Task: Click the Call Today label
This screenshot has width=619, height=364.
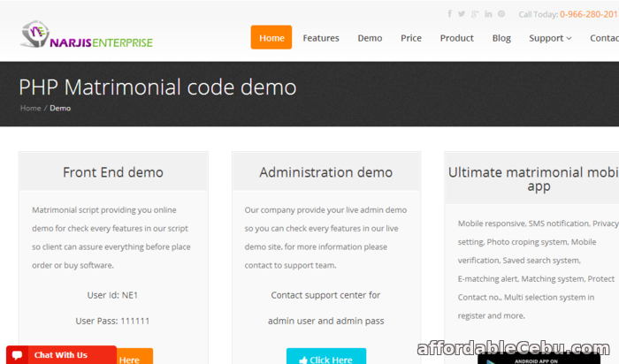Action: [x=538, y=15]
